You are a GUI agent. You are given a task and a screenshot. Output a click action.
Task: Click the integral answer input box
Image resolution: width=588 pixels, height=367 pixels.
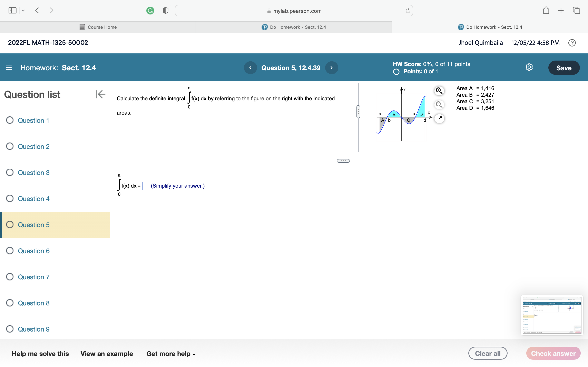pyautogui.click(x=145, y=186)
